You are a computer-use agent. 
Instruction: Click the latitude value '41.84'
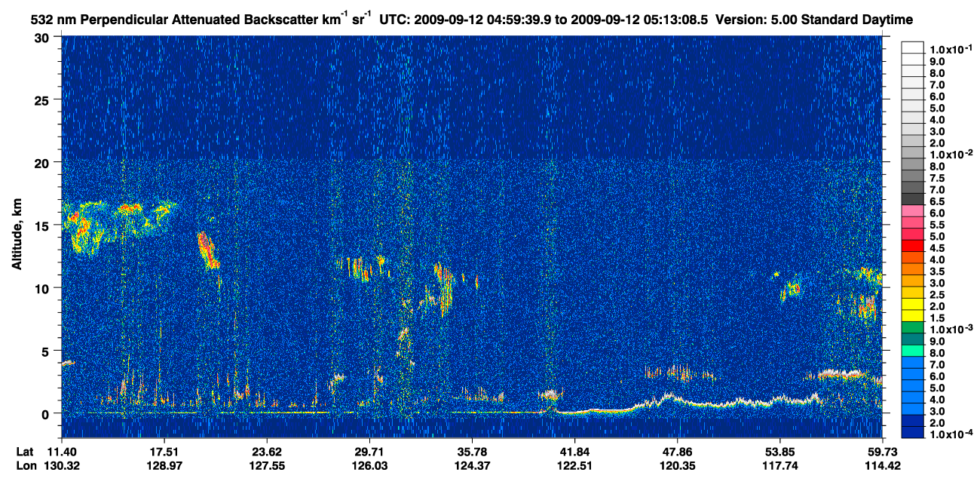click(x=574, y=452)
